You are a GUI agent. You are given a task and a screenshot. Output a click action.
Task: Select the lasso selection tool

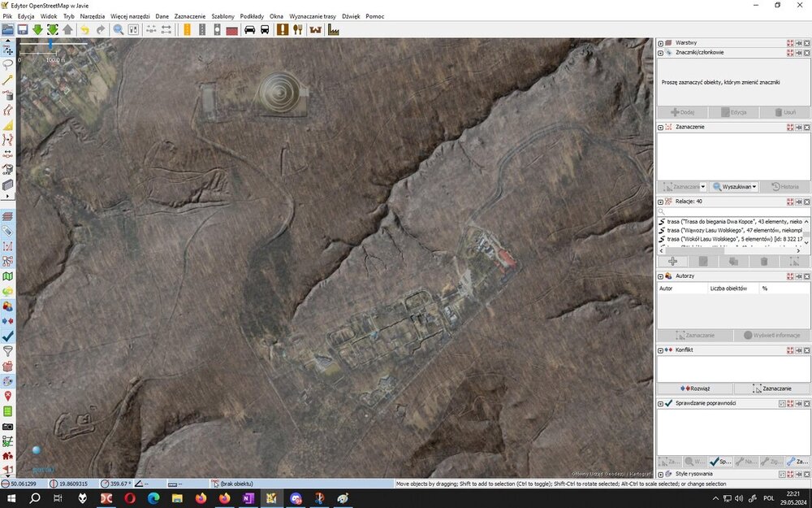pos(8,64)
